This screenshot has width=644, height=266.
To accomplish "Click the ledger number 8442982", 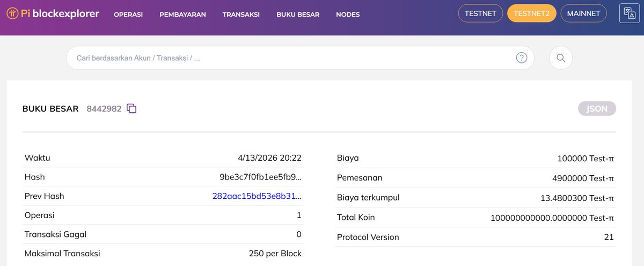I will pos(104,109).
